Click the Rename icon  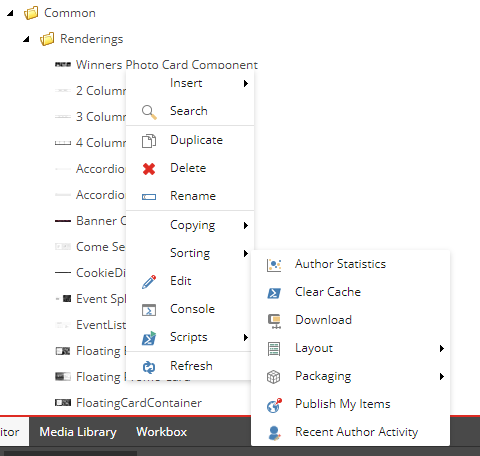pyautogui.click(x=149, y=197)
